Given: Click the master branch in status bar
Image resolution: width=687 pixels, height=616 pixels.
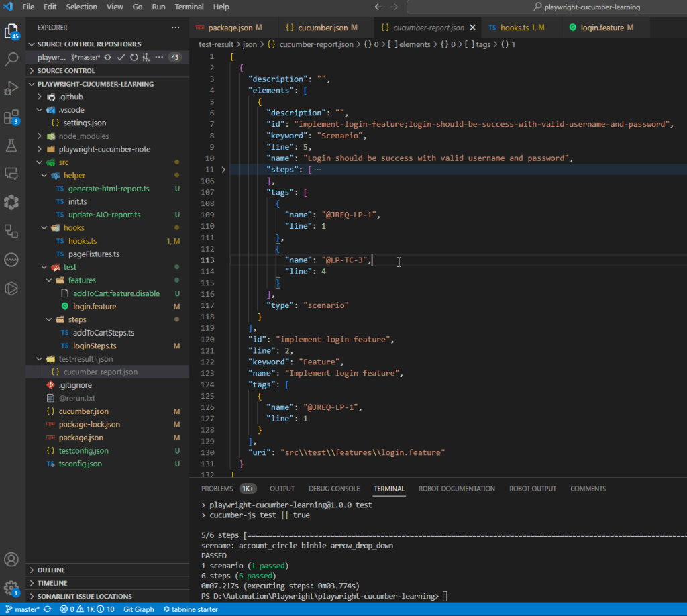Looking at the screenshot, I should [28, 609].
